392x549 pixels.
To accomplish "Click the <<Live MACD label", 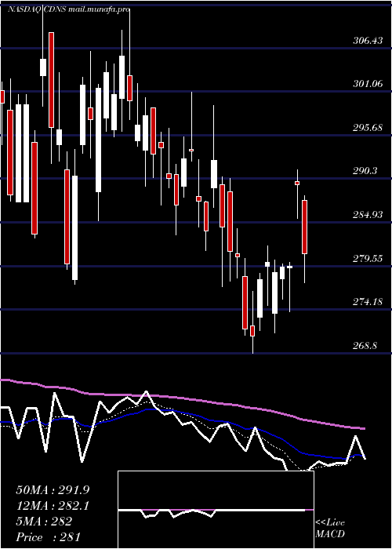I will [x=330, y=529].
